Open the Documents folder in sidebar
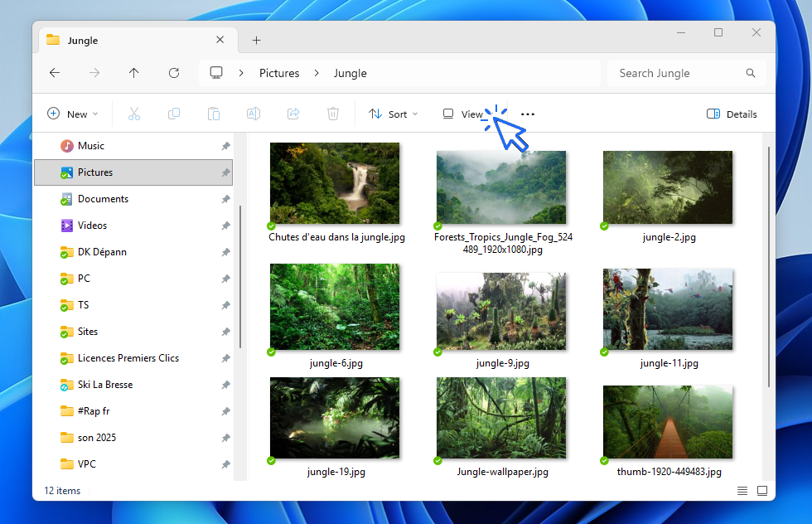 click(103, 199)
